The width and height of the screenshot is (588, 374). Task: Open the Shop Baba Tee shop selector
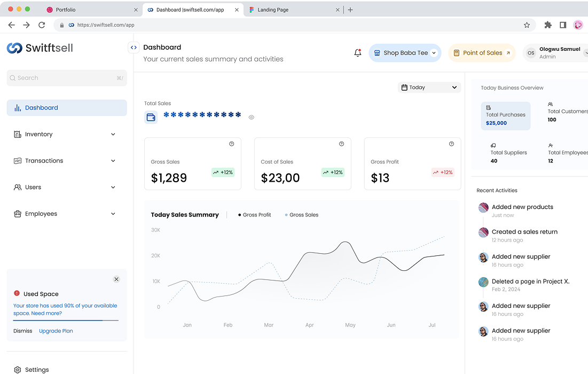click(x=405, y=53)
